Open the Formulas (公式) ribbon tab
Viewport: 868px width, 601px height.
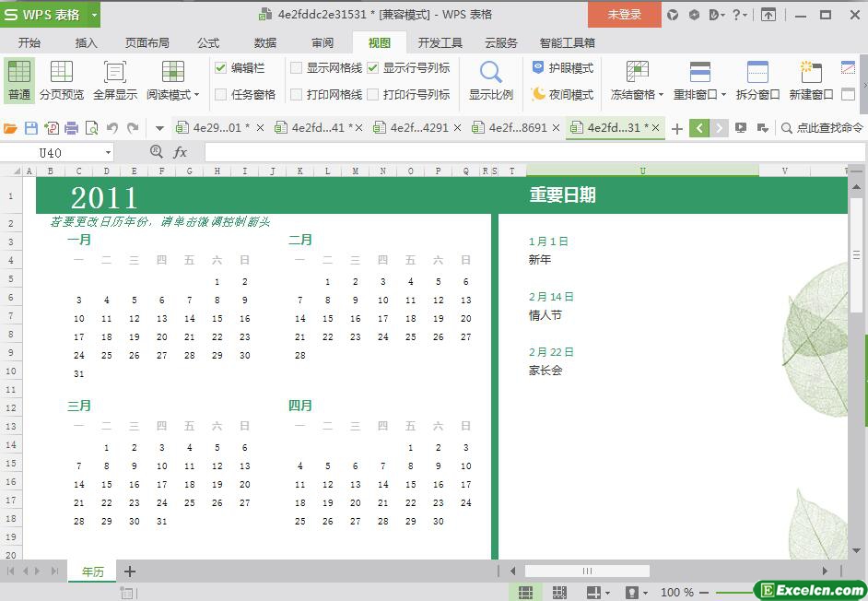(208, 42)
